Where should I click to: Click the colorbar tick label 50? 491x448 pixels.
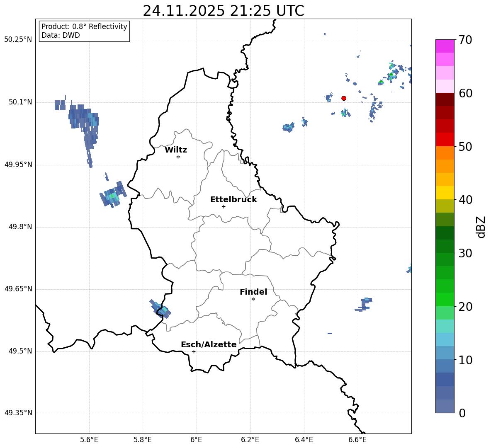coord(465,146)
